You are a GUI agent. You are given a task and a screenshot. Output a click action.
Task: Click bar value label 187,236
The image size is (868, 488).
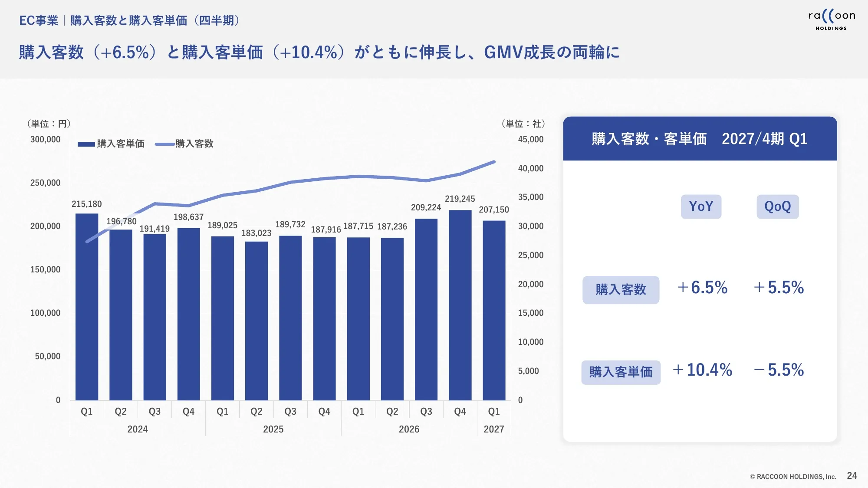click(x=392, y=226)
